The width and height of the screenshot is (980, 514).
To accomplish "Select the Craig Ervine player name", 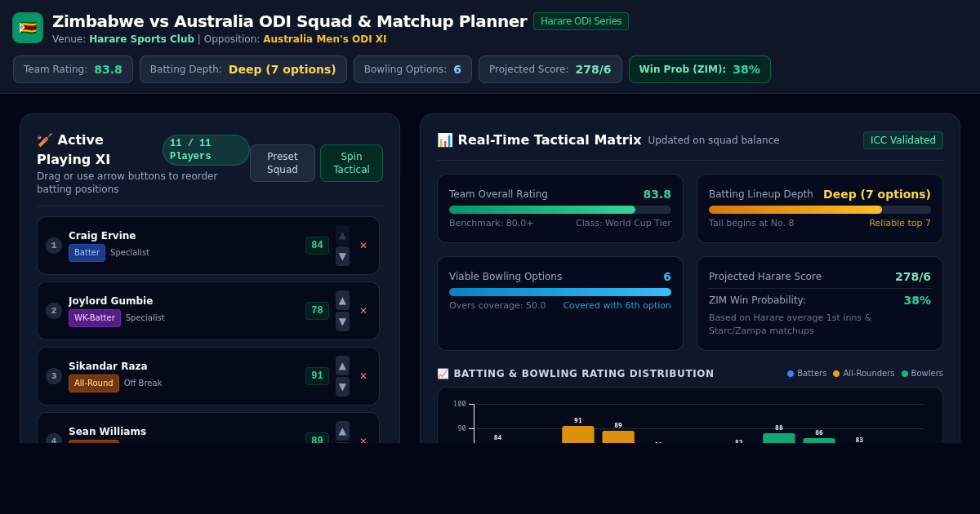I will click(x=102, y=236).
